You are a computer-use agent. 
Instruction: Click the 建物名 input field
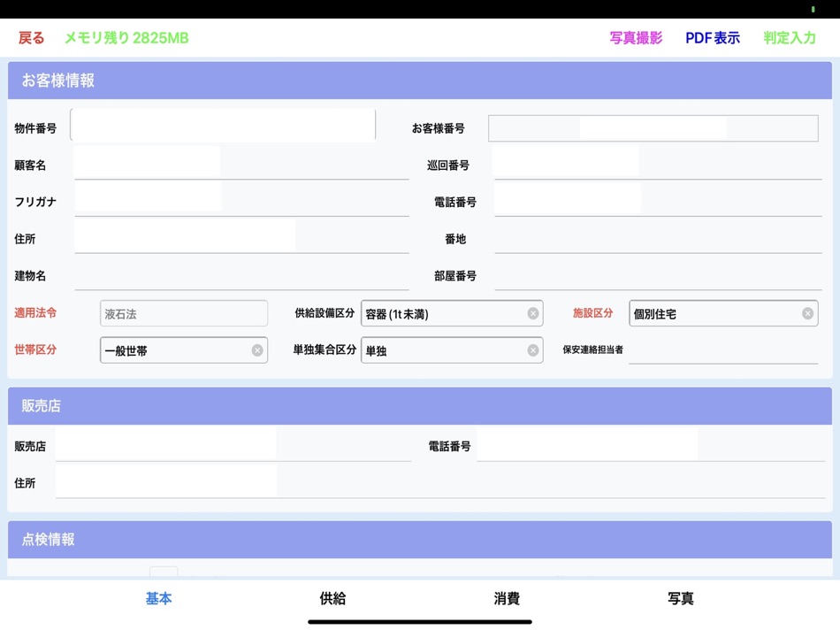coord(241,275)
